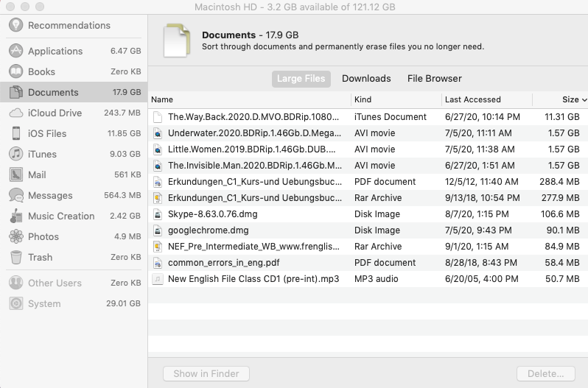Screen dimensions: 588x388
Task: Select the iCloud Drive cloud icon
Action: (15, 113)
